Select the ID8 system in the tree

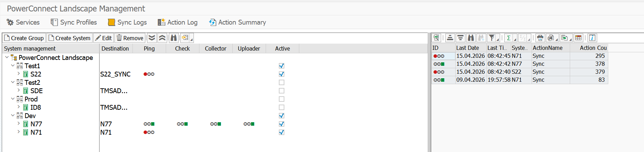35,107
